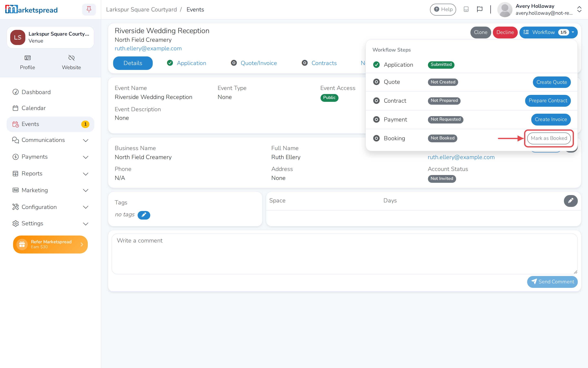Click the LS venue avatar
The height and width of the screenshot is (368, 588).
[18, 37]
